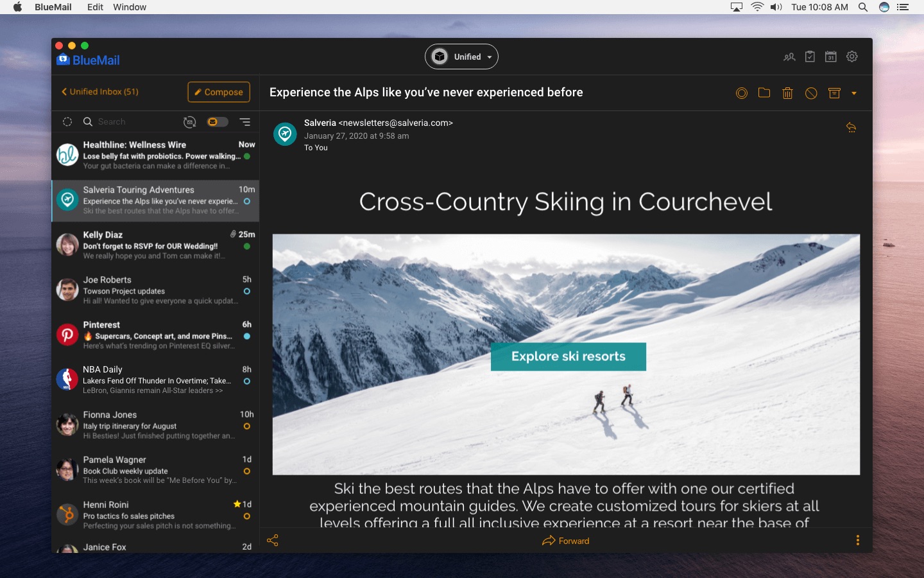Toggle orange circle on Fionna Jones email

click(x=247, y=426)
